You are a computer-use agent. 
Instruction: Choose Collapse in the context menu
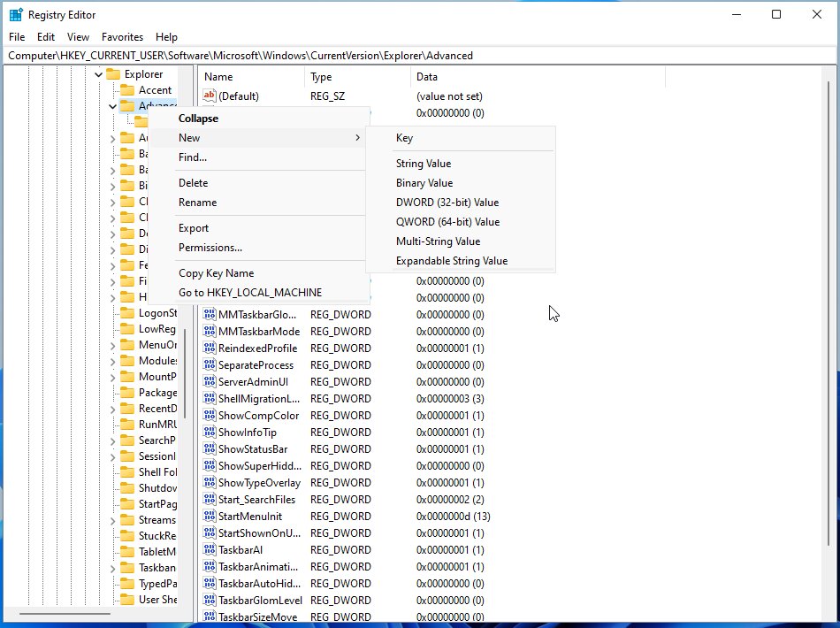click(259, 119)
